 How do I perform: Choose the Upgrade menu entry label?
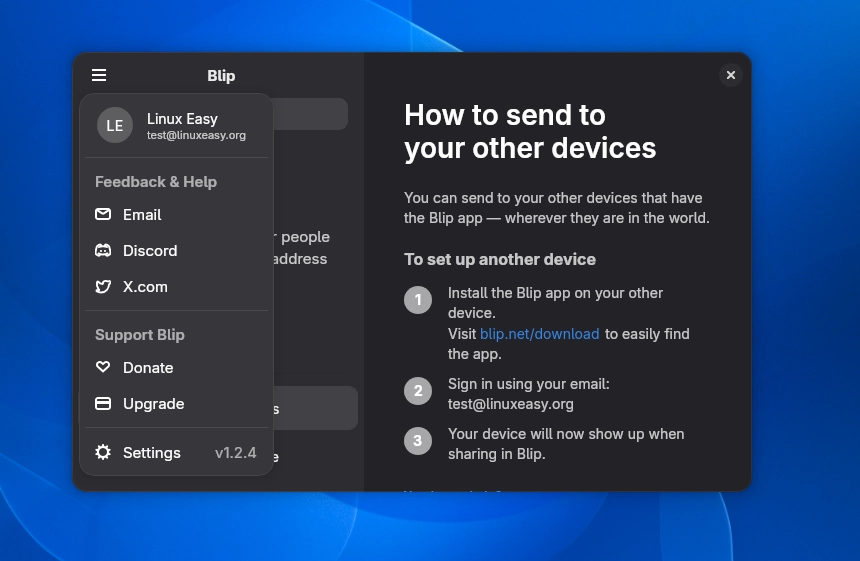click(154, 404)
